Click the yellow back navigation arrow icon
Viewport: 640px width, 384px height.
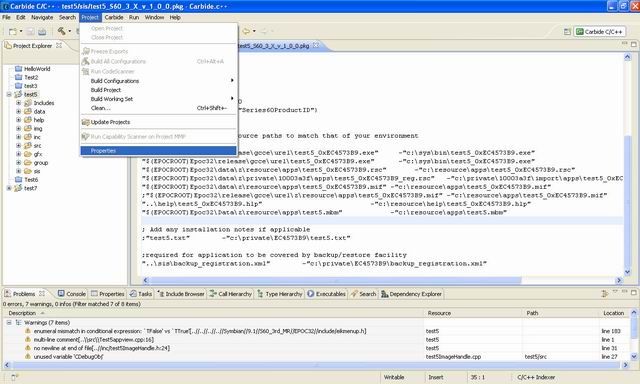coord(246,31)
